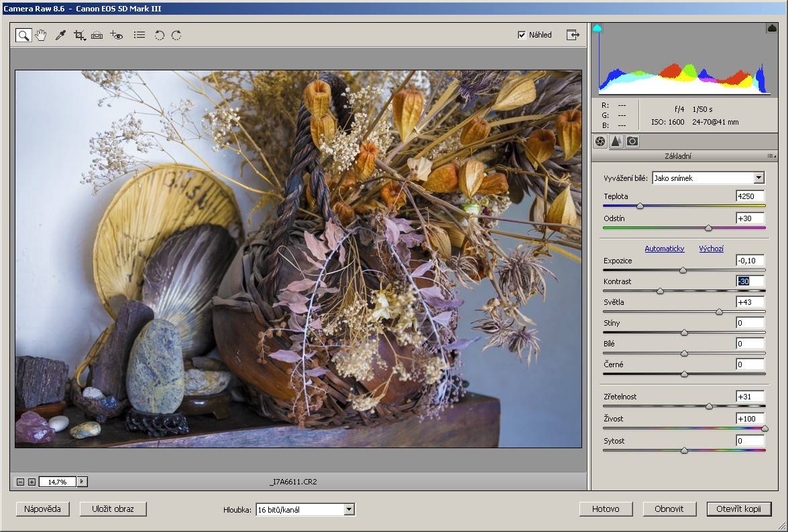788x532 pixels.
Task: Select the Zoom tool in the toolbar
Action: point(23,35)
